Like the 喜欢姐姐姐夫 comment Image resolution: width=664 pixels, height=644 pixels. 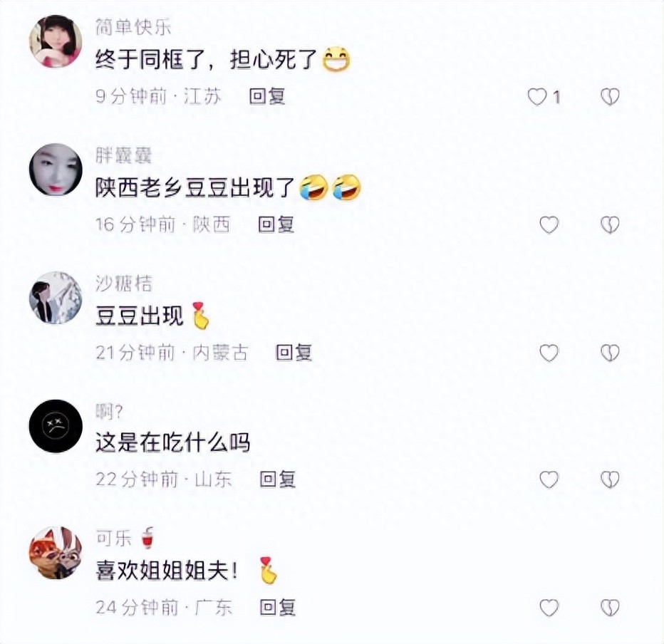pyautogui.click(x=549, y=608)
